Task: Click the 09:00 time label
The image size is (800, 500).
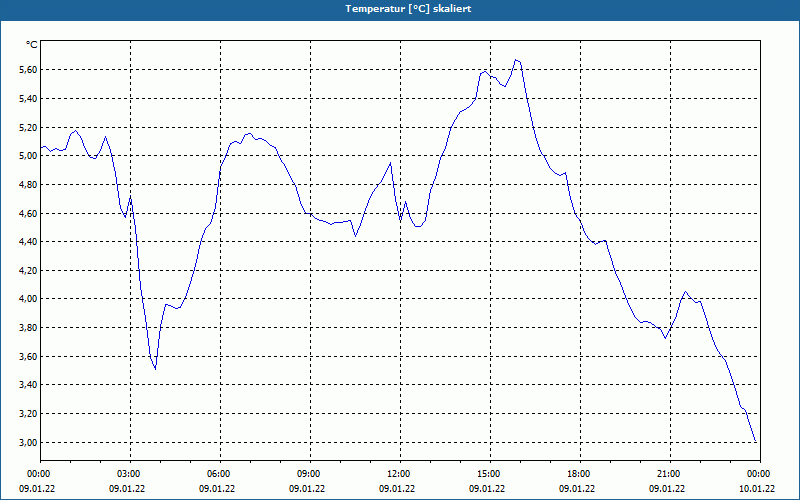Action: 310,474
